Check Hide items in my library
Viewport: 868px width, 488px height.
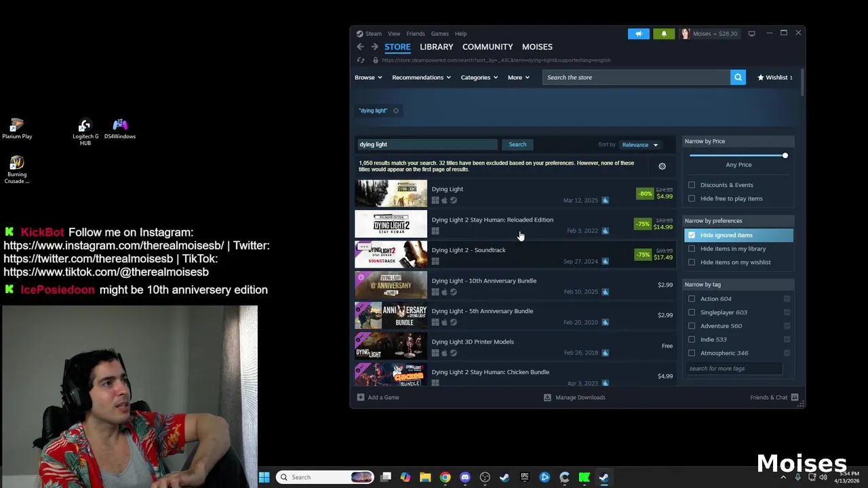click(x=692, y=249)
